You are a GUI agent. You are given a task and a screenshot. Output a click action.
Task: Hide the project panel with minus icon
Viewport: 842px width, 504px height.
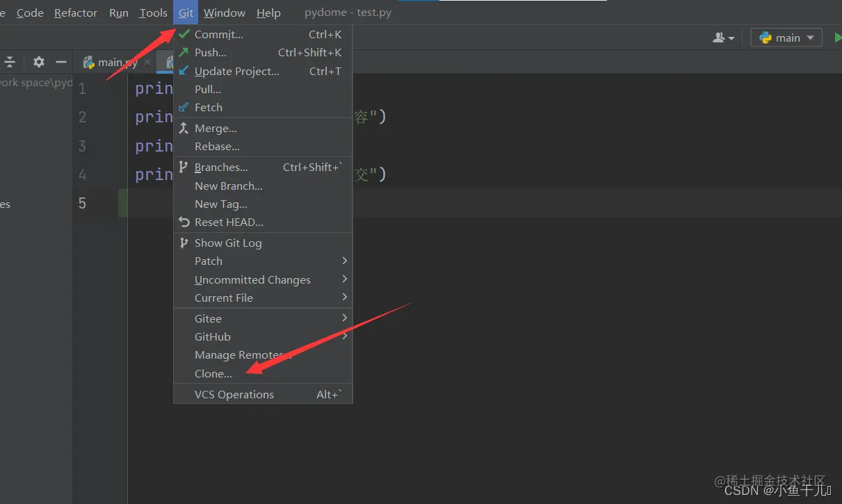pos(61,62)
